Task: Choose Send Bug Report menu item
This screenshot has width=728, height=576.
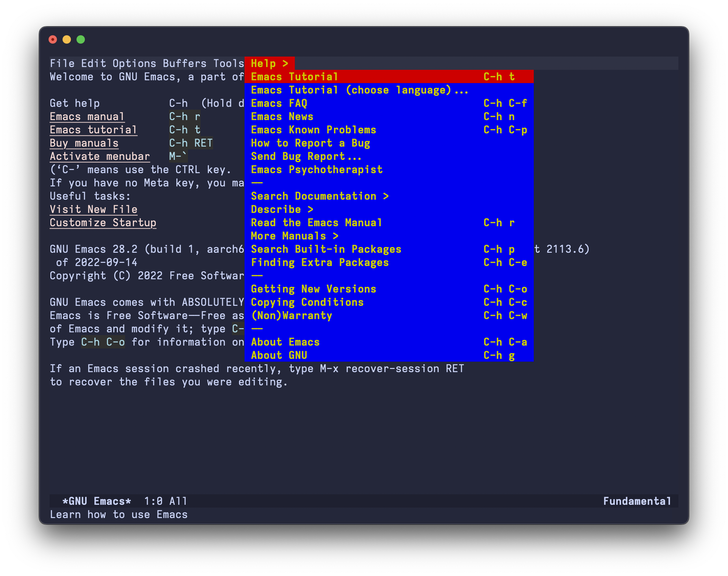Action: click(x=306, y=156)
